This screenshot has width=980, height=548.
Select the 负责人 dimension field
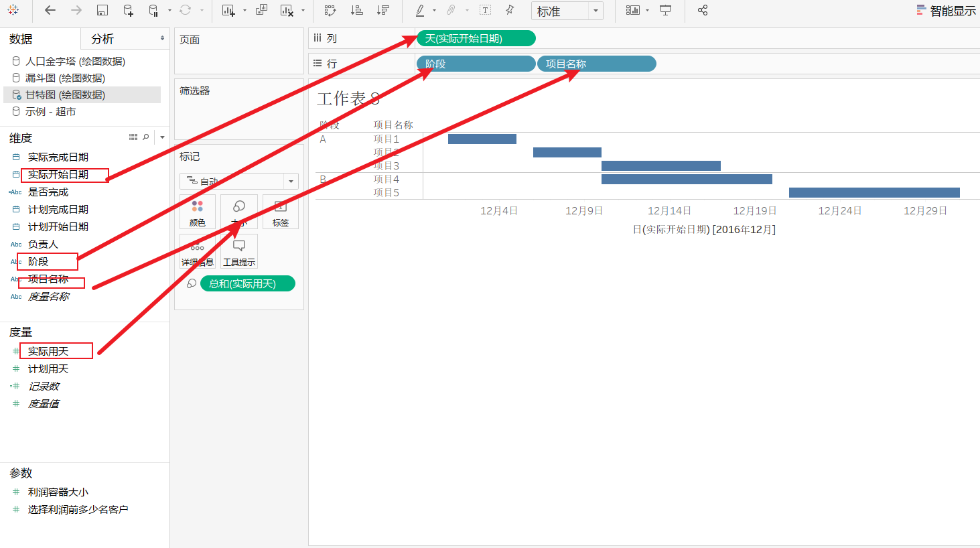43,244
